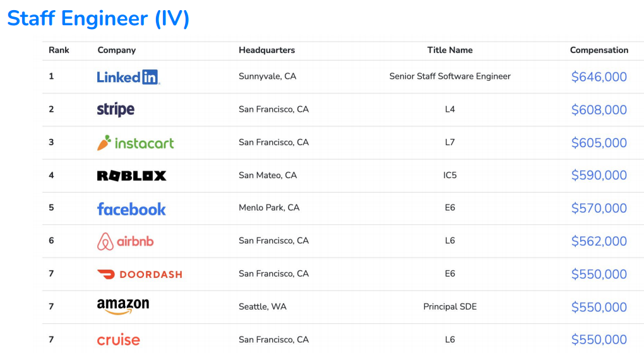Click the Amazon logo
Viewport: 644px width, 353px height.
[x=123, y=307]
